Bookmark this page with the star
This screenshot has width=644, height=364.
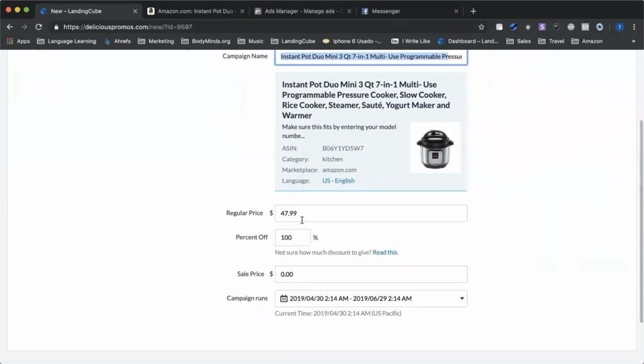click(x=481, y=27)
